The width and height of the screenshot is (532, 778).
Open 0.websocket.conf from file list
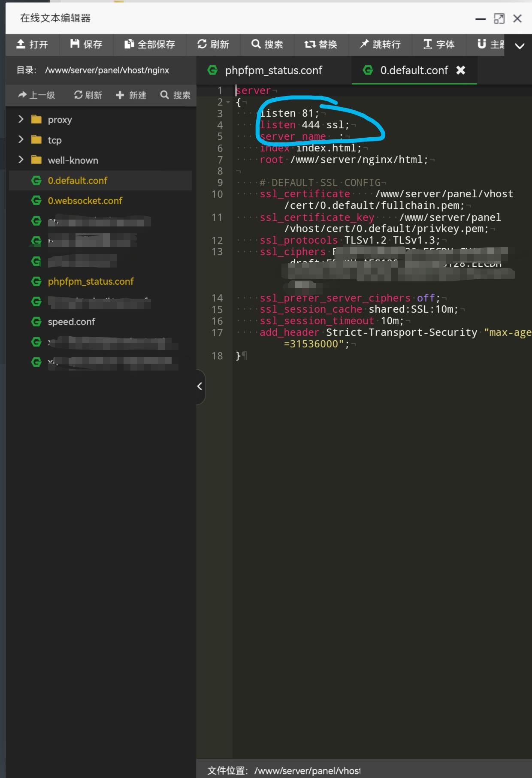(x=85, y=201)
